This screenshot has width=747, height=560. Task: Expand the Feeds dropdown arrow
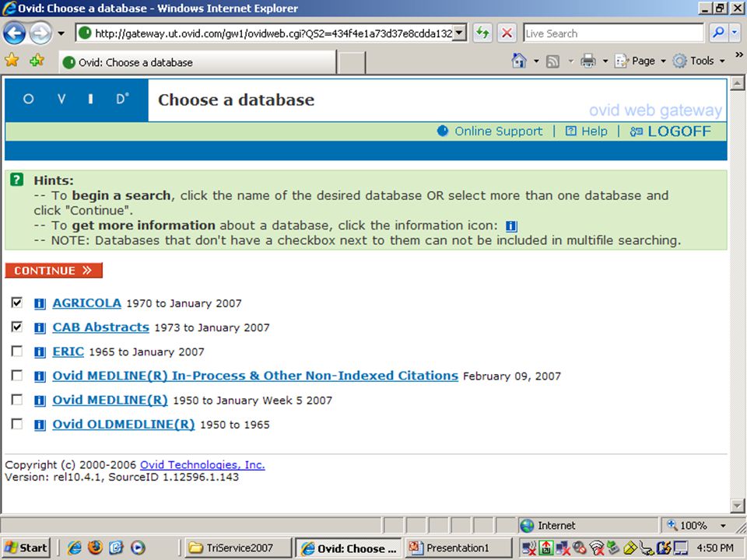[x=570, y=61]
